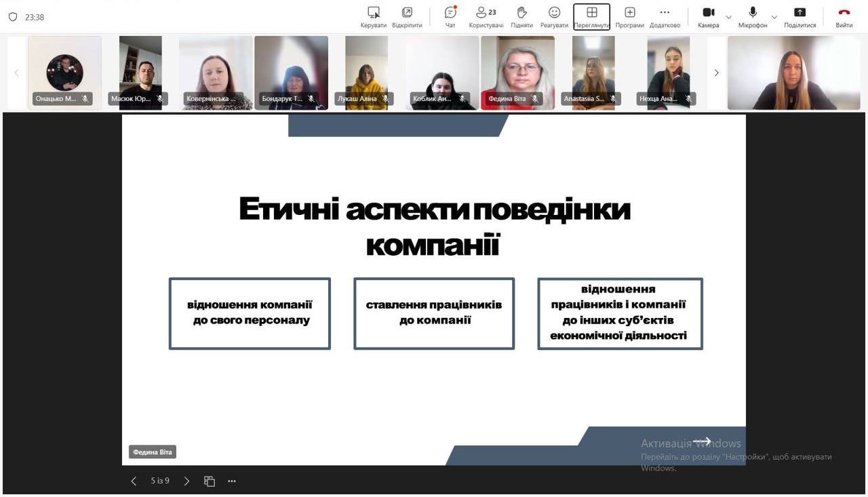Leave the meeting with Вийти
Viewport: 868px width, 497px height.
pyautogui.click(x=844, y=16)
